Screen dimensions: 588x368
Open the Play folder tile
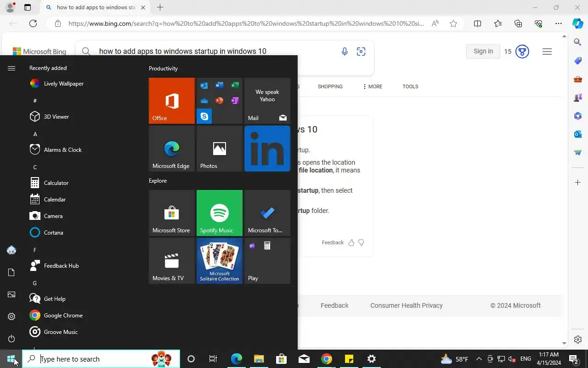point(267,261)
